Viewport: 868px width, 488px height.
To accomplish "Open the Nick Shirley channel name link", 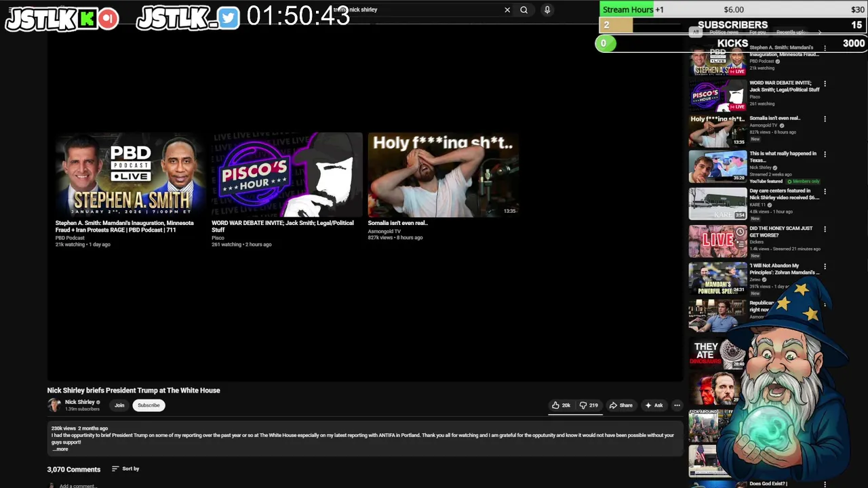I will [80, 402].
